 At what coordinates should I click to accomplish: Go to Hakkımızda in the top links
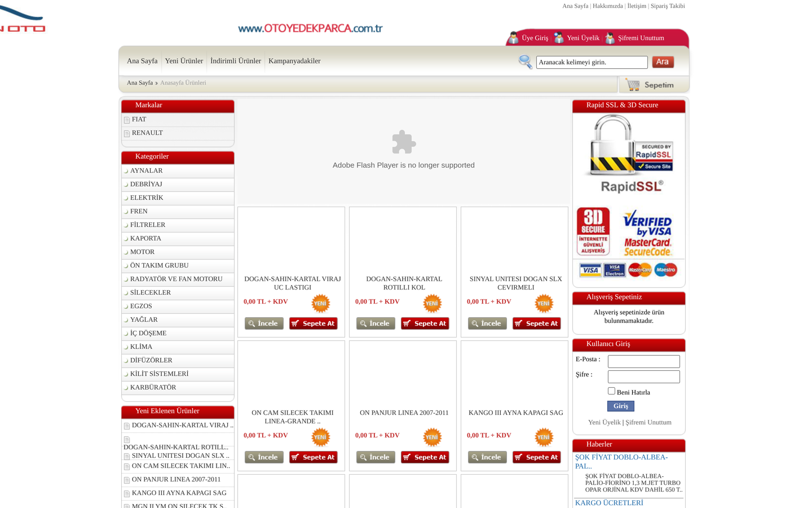608,6
